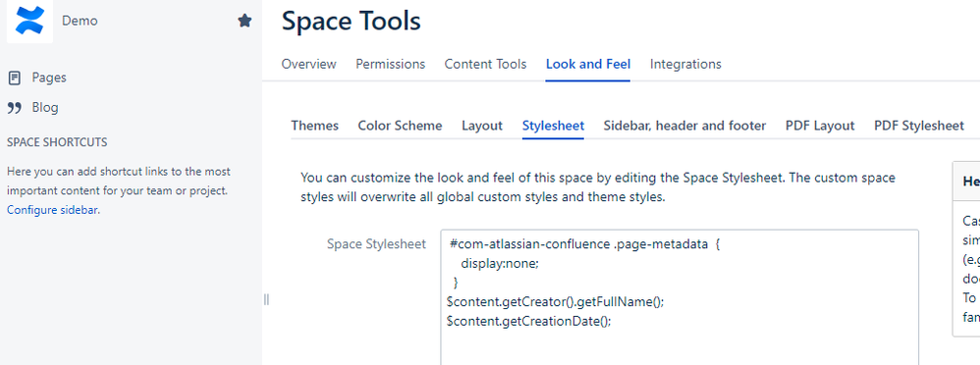Open Pages in the sidebar
The height and width of the screenshot is (365, 980).
point(49,78)
